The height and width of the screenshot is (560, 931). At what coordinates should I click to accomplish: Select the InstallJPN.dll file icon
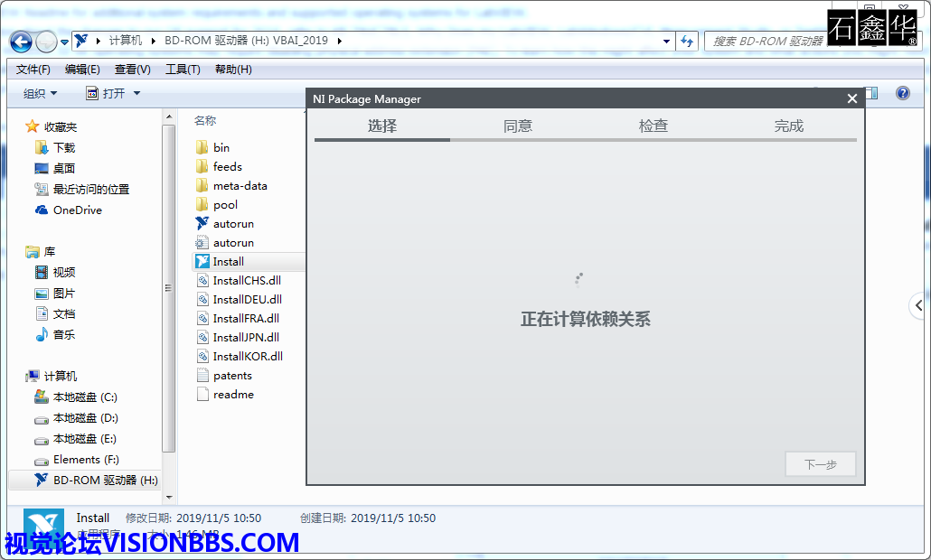click(x=202, y=337)
